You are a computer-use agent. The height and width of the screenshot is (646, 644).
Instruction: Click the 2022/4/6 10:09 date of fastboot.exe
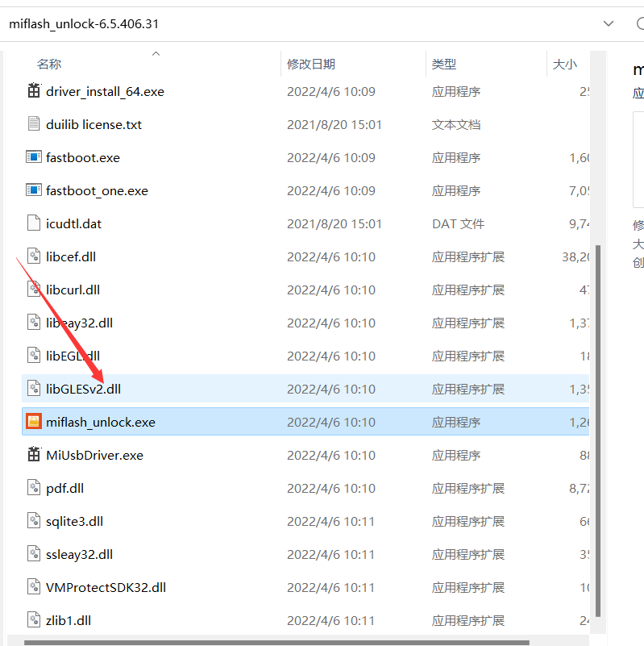click(331, 157)
